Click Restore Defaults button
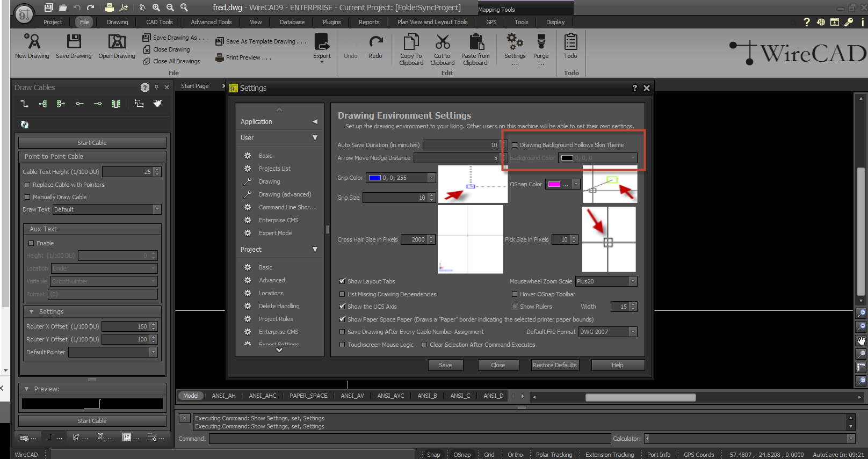 coord(555,365)
